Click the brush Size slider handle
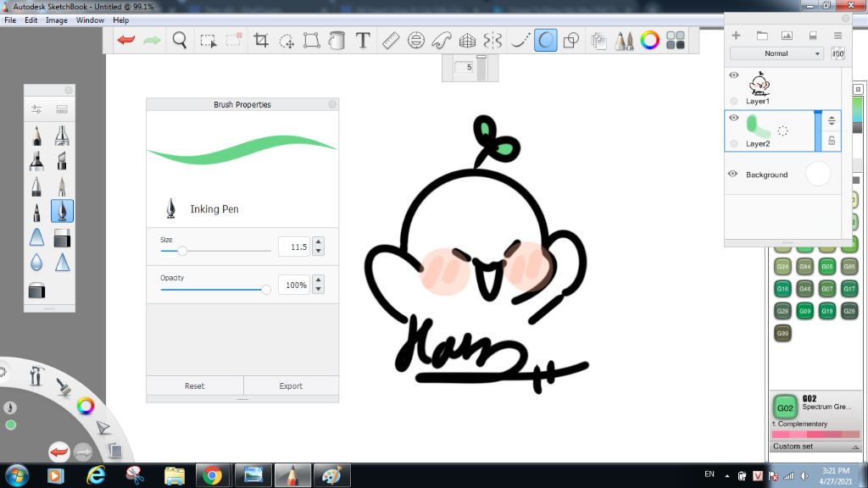This screenshot has width=868, height=488. 181,251
